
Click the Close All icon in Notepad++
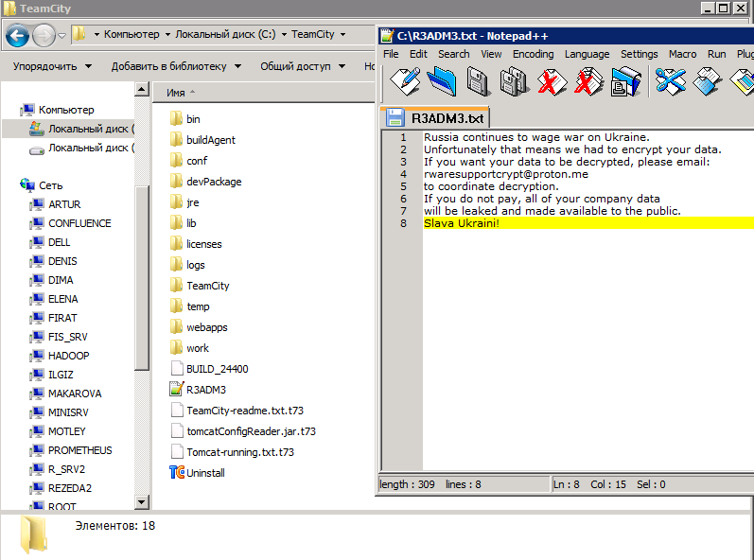(589, 81)
